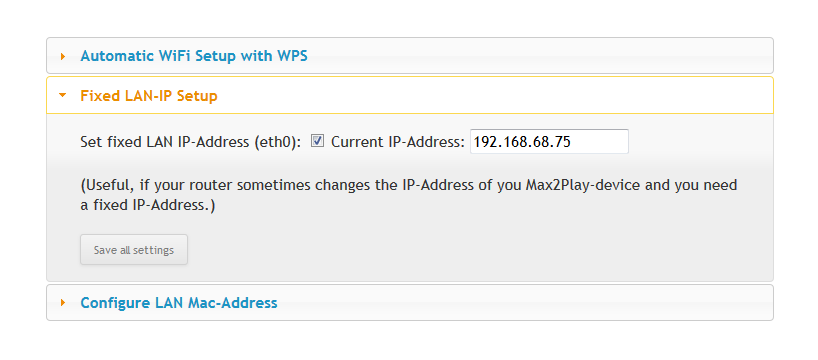Select the 'Automatic WiFi Setup with WPS' title link

coord(194,56)
